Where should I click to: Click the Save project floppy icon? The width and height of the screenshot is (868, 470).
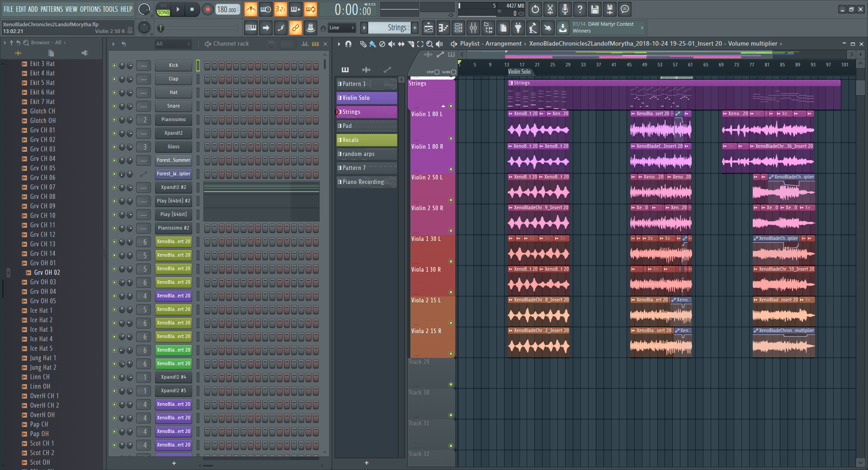click(x=595, y=9)
